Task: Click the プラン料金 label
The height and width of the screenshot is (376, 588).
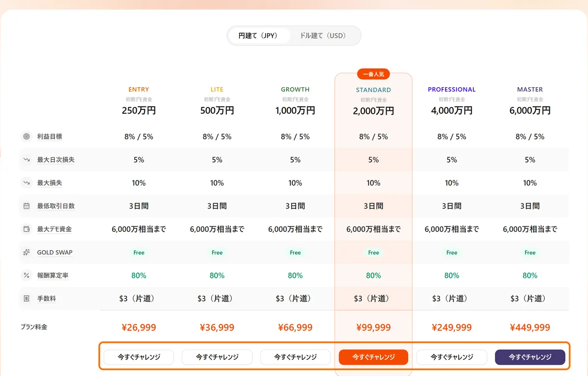Action: [x=34, y=327]
